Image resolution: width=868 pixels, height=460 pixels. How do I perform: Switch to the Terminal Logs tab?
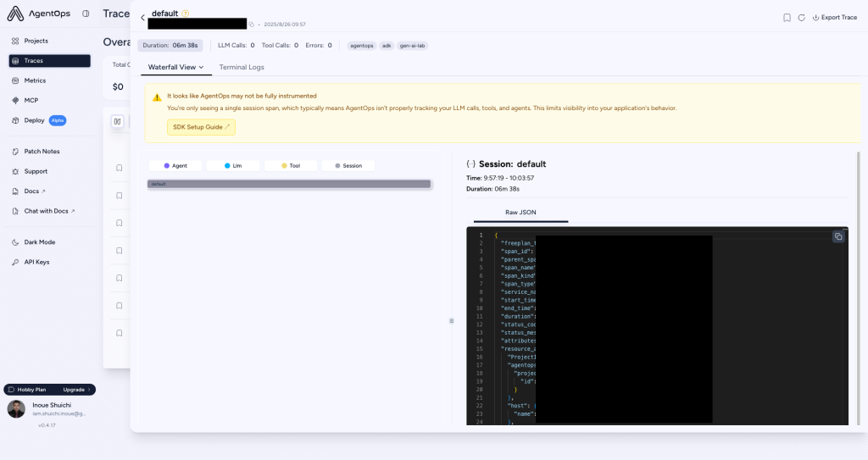tap(242, 67)
